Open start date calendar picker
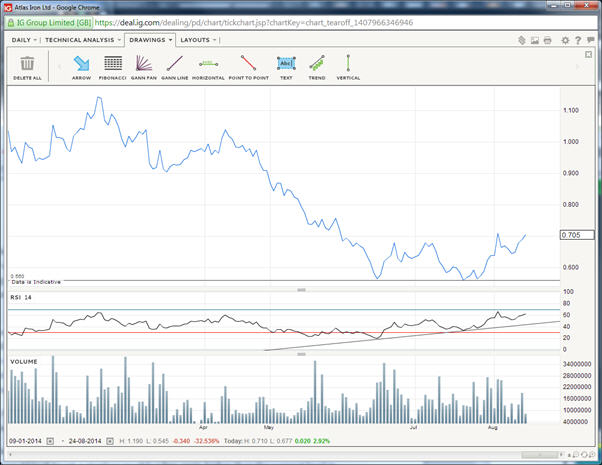Image resolution: width=602 pixels, height=465 pixels. coord(52,441)
